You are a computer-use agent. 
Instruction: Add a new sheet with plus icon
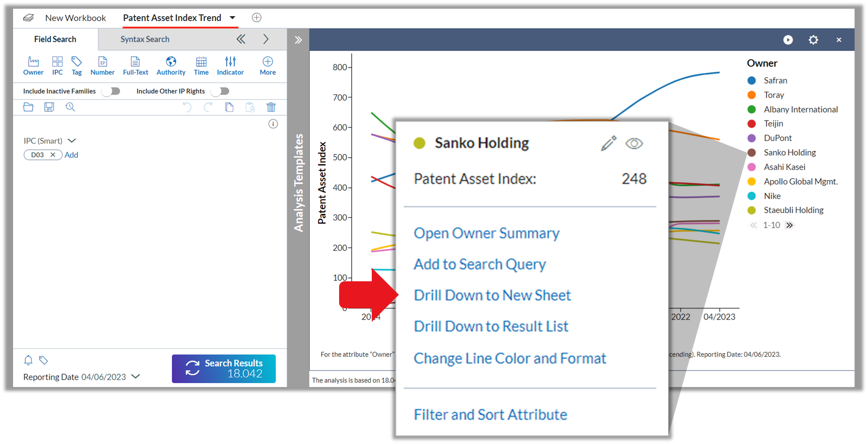point(256,17)
